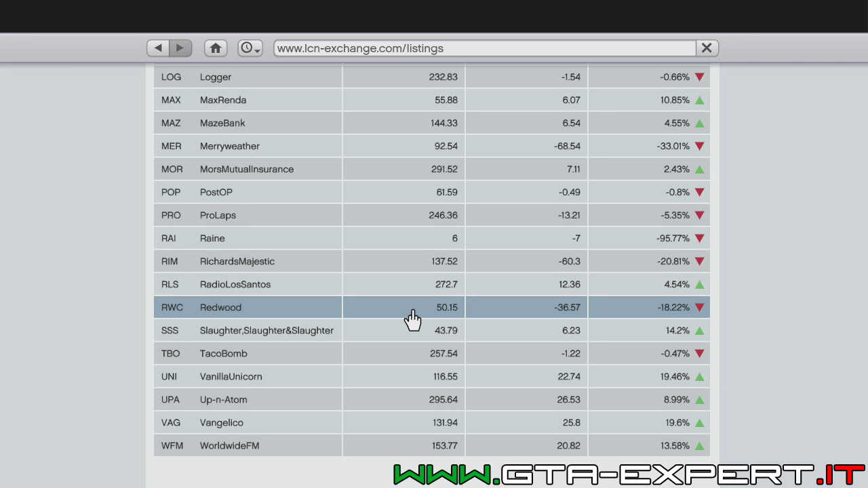This screenshot has width=868, height=488.
Task: Click the browser back arrow
Action: [x=158, y=48]
